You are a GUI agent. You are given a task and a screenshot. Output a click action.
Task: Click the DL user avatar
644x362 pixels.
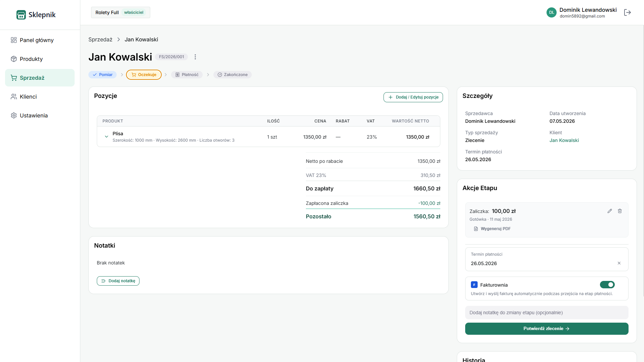click(552, 12)
